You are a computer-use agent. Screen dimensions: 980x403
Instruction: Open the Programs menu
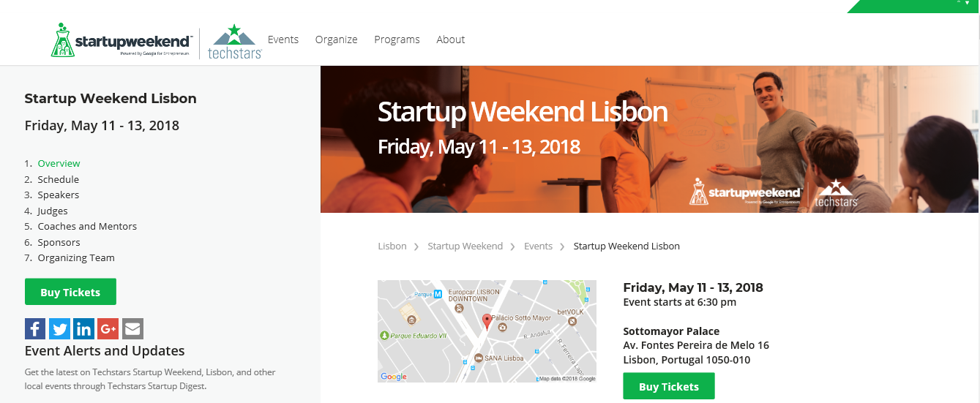(397, 39)
